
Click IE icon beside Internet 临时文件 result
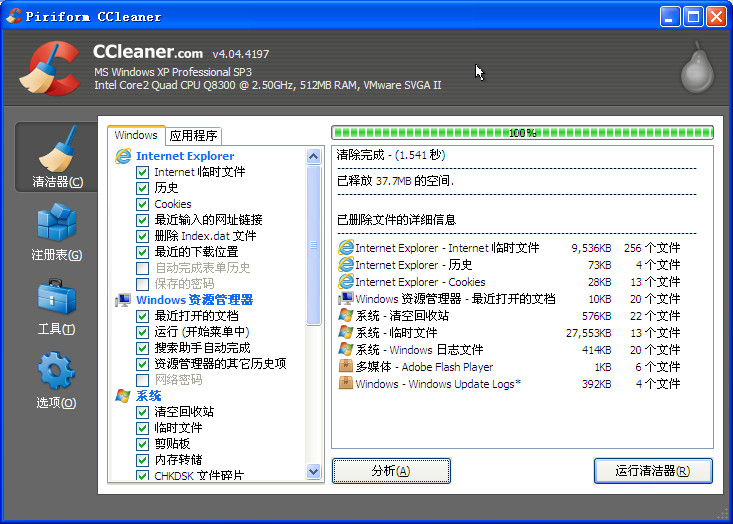pyautogui.click(x=346, y=248)
